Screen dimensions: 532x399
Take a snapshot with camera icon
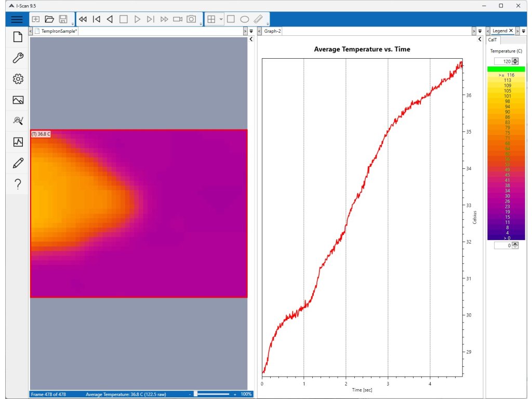tap(191, 19)
